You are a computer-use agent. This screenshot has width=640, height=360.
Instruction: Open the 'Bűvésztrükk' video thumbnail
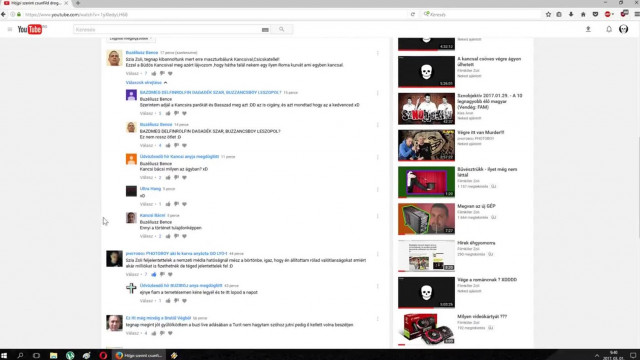[426, 182]
